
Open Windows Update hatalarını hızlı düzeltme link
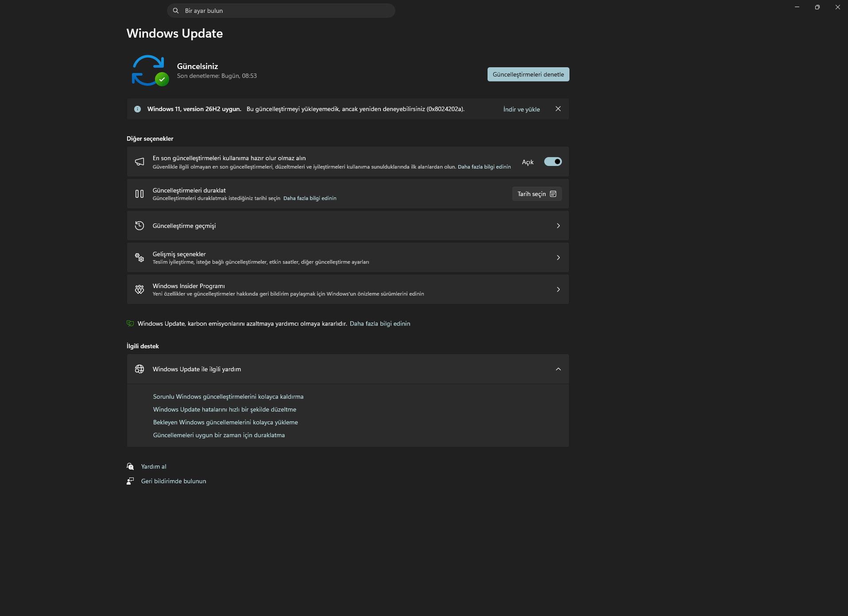(x=225, y=409)
